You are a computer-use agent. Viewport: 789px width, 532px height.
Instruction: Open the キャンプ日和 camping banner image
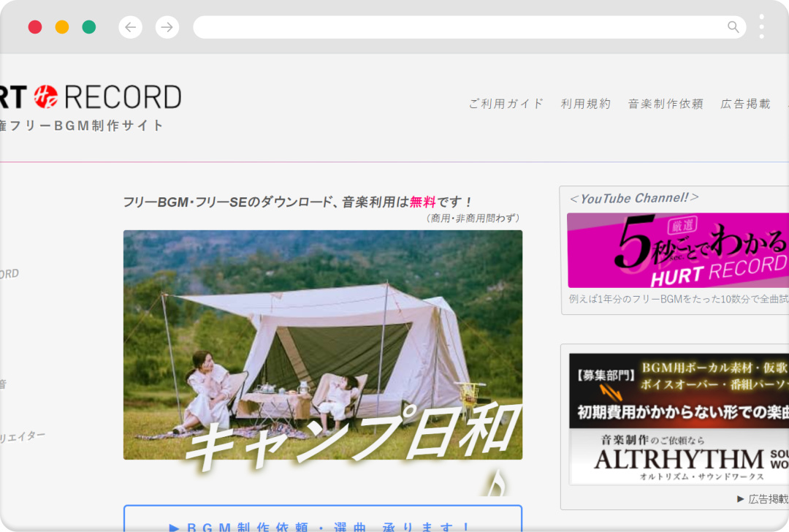[323, 345]
